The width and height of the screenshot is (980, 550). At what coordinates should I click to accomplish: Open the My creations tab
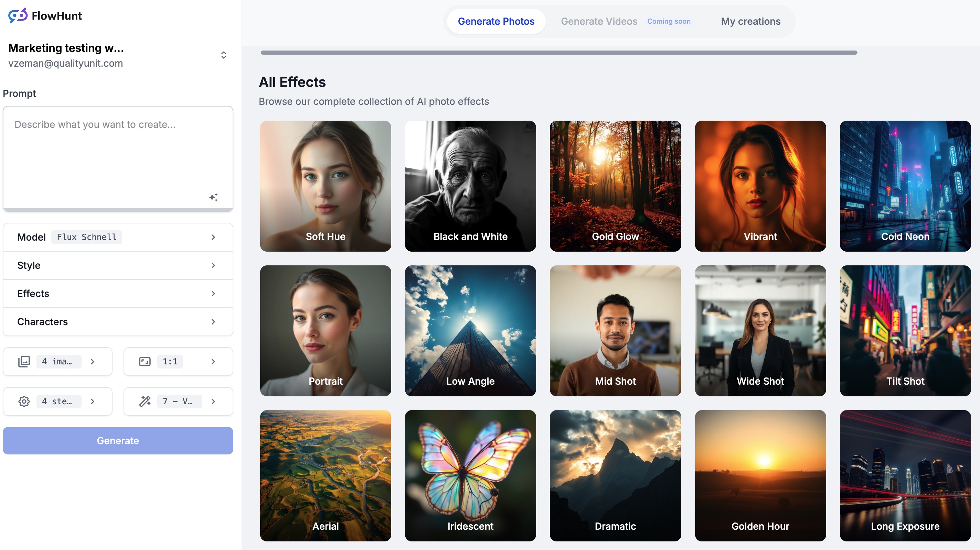(750, 21)
